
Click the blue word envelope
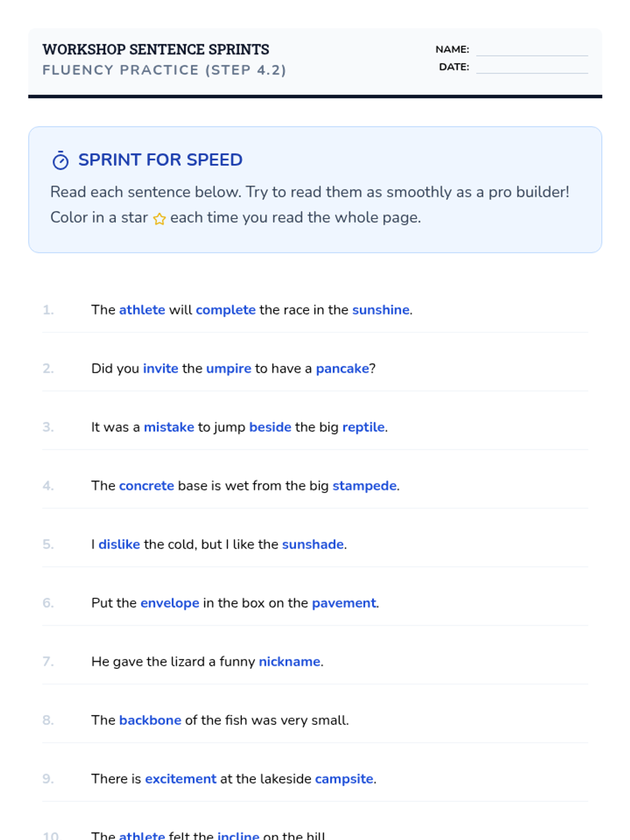[x=170, y=603]
